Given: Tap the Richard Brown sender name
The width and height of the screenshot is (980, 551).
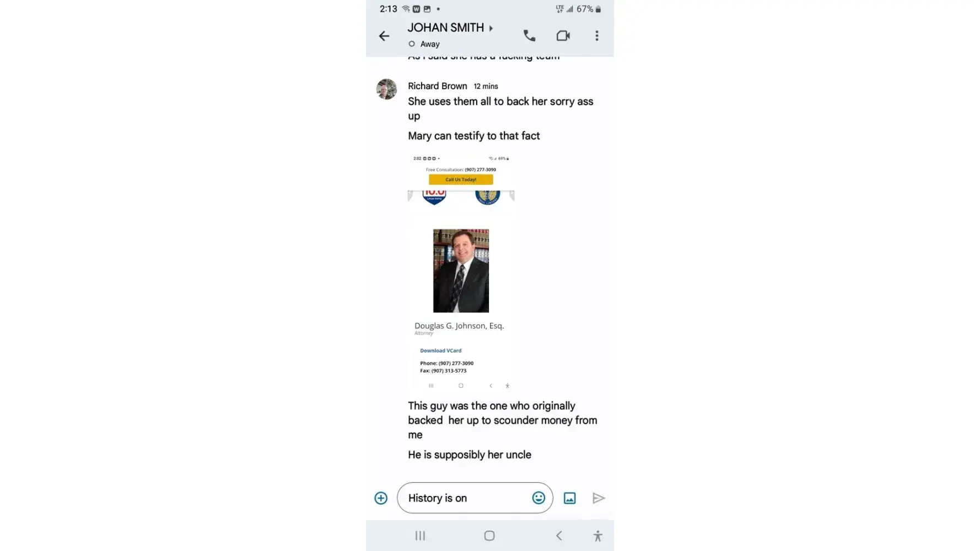Looking at the screenshot, I should (438, 86).
